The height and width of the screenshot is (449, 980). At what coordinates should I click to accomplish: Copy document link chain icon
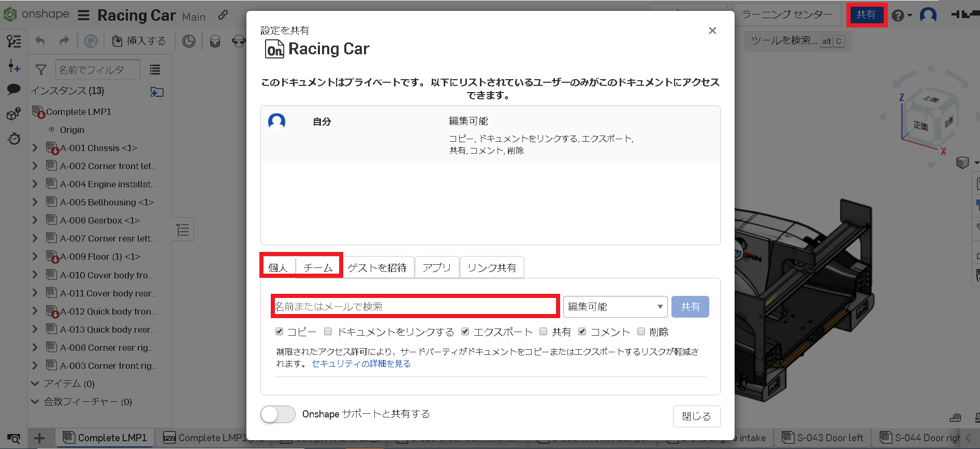click(223, 15)
